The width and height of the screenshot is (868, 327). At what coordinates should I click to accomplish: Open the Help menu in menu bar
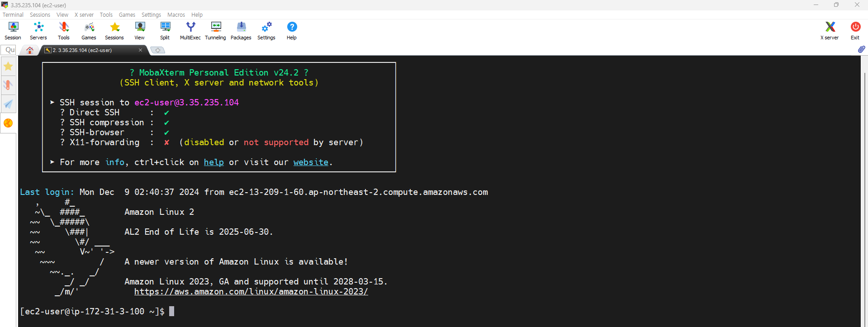(197, 15)
